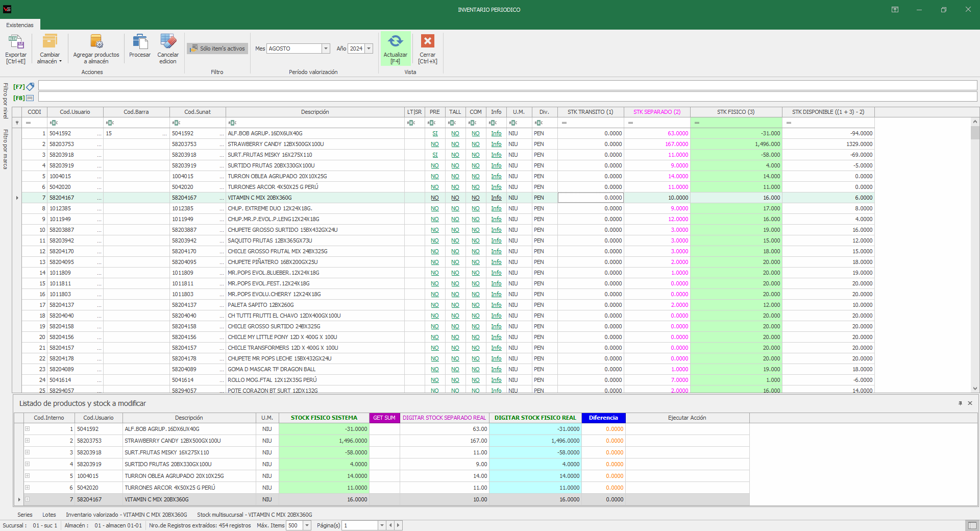Viewport: 980px width, 531px height.
Task: Open the Filtro por nivel side panel
Action: pyautogui.click(x=6, y=101)
